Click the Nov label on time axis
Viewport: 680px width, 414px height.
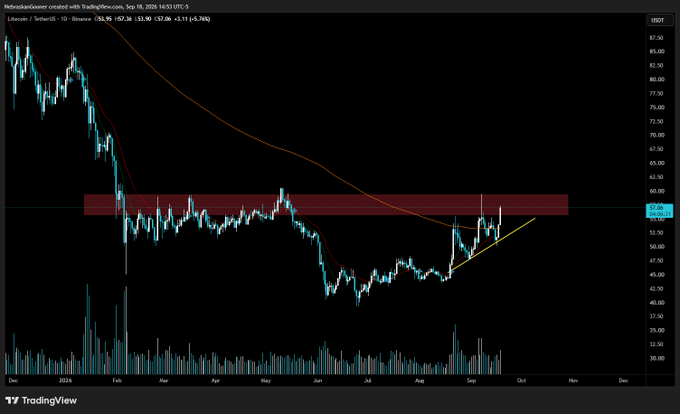[x=573, y=381]
